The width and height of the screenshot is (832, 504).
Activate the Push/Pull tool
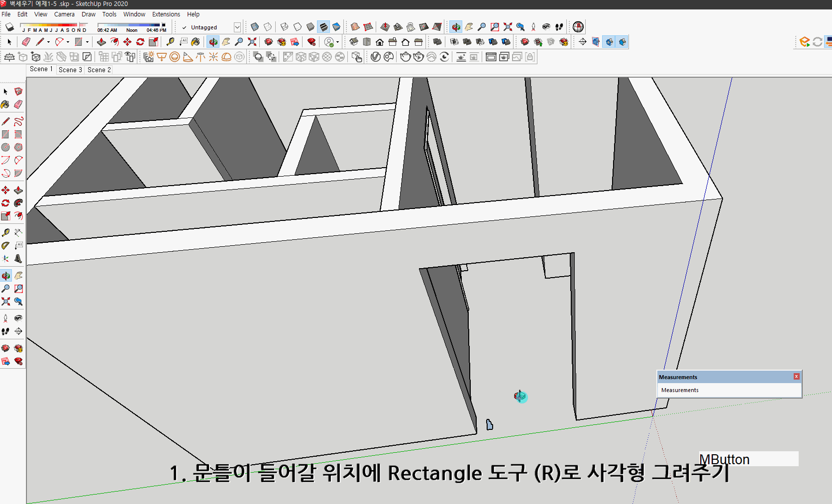tap(102, 42)
